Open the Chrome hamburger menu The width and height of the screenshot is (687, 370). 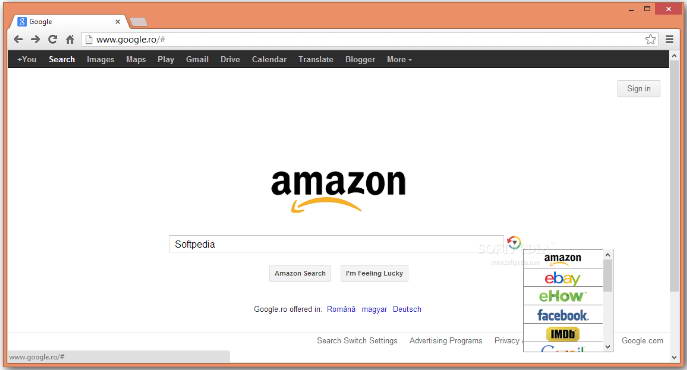pyautogui.click(x=669, y=39)
